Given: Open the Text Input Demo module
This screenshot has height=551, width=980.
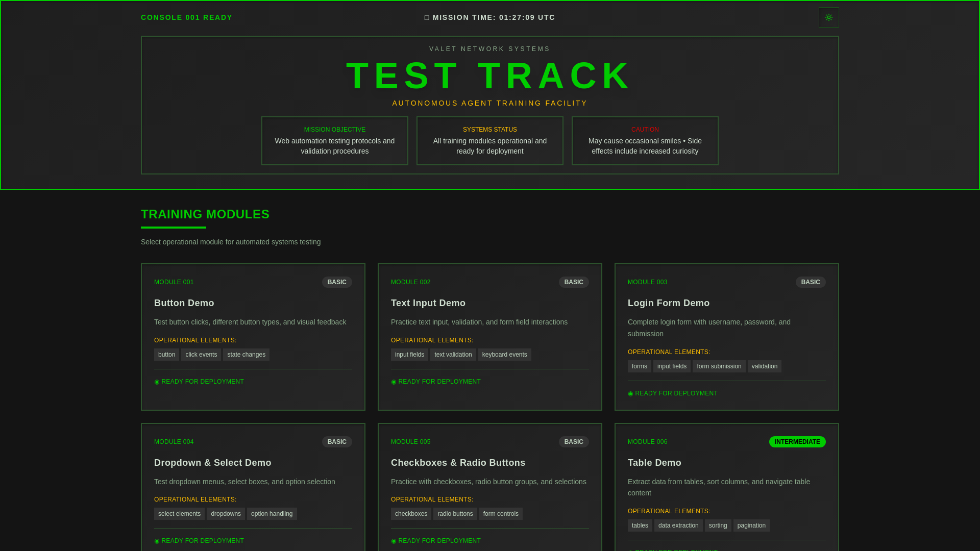Looking at the screenshot, I should [428, 303].
